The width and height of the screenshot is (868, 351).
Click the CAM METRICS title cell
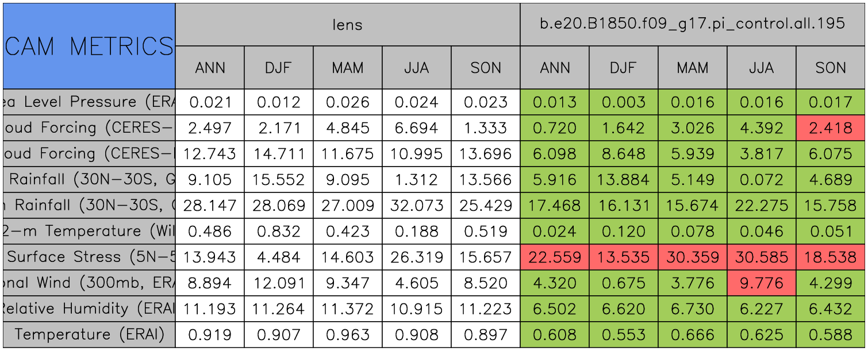click(x=89, y=46)
